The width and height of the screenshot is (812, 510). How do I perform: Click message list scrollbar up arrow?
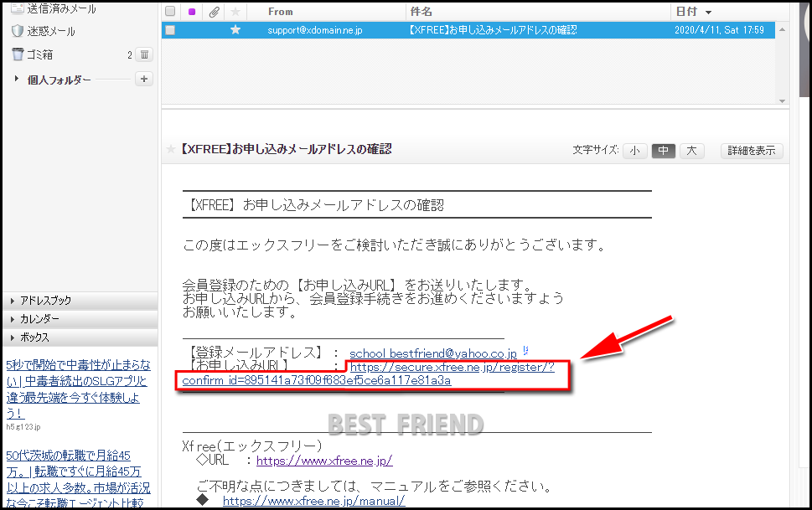coord(782,29)
